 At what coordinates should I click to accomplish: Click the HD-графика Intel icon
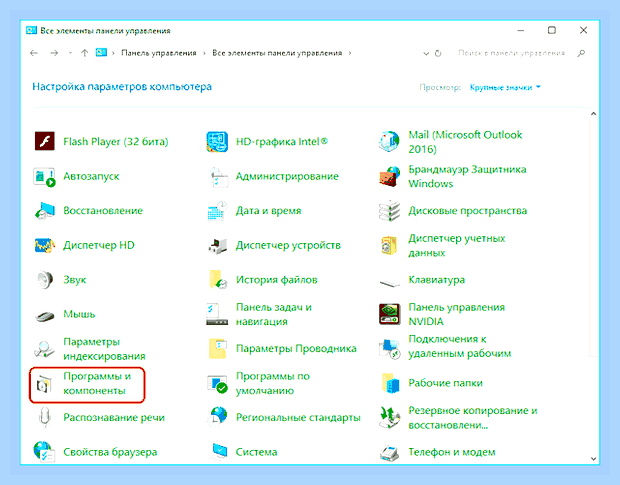click(217, 142)
